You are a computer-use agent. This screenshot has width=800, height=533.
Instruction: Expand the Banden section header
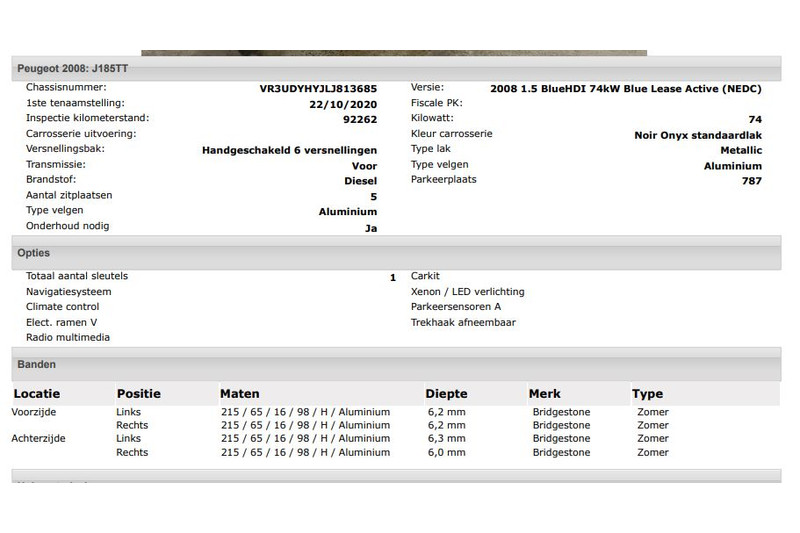[37, 365]
